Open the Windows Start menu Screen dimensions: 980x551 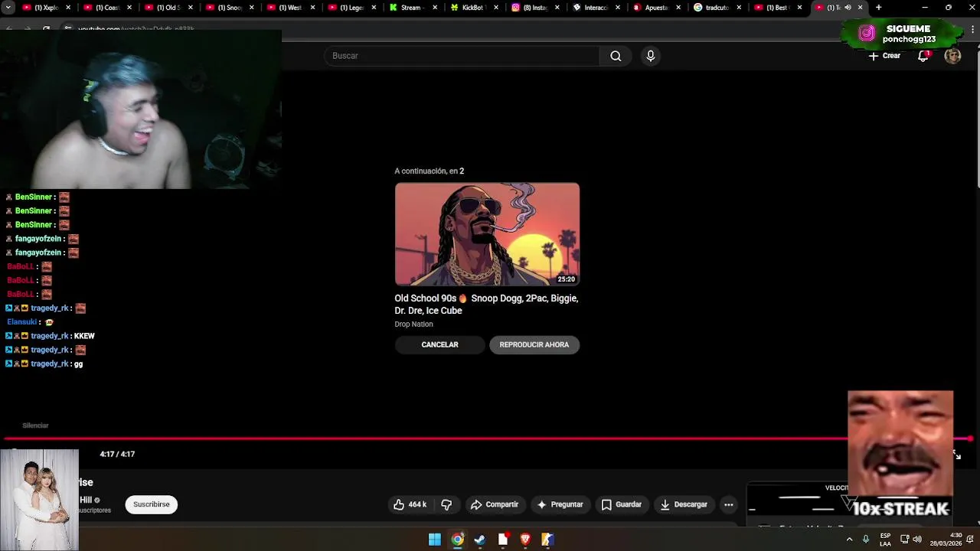point(435,540)
